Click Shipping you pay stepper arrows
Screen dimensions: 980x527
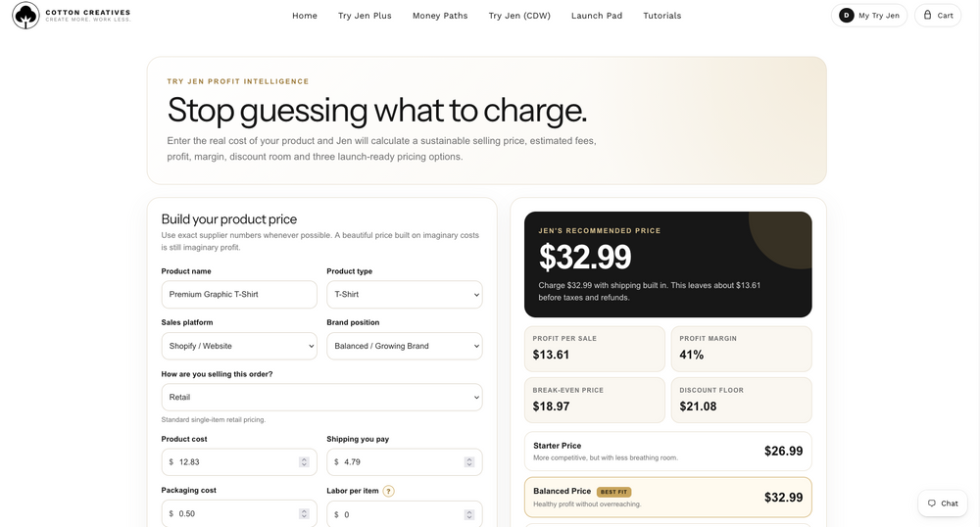[468, 462]
